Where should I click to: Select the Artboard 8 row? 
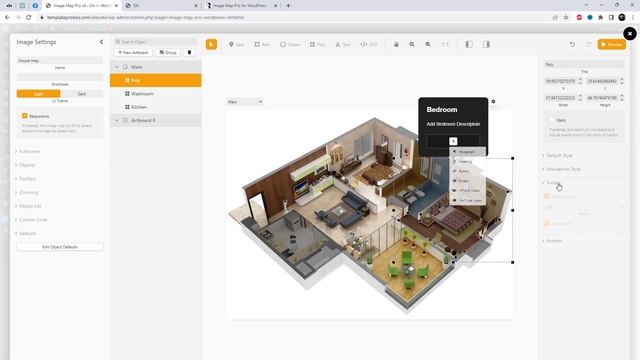[156, 120]
